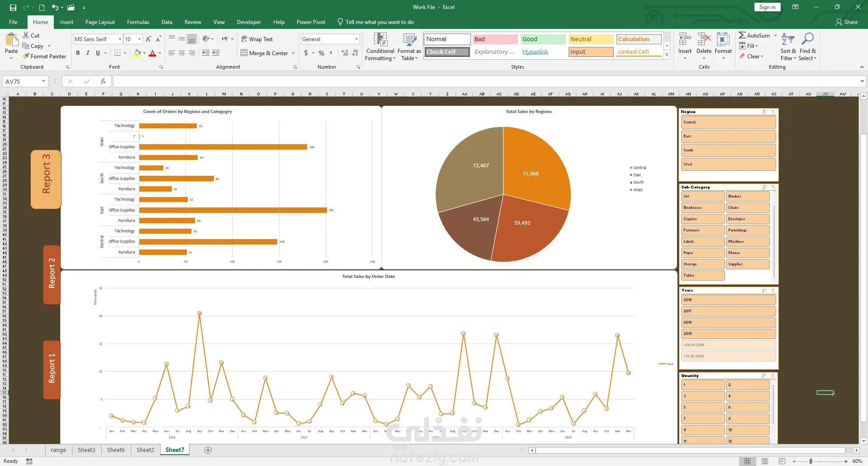Switch to Page Break Preview view

pos(782,461)
